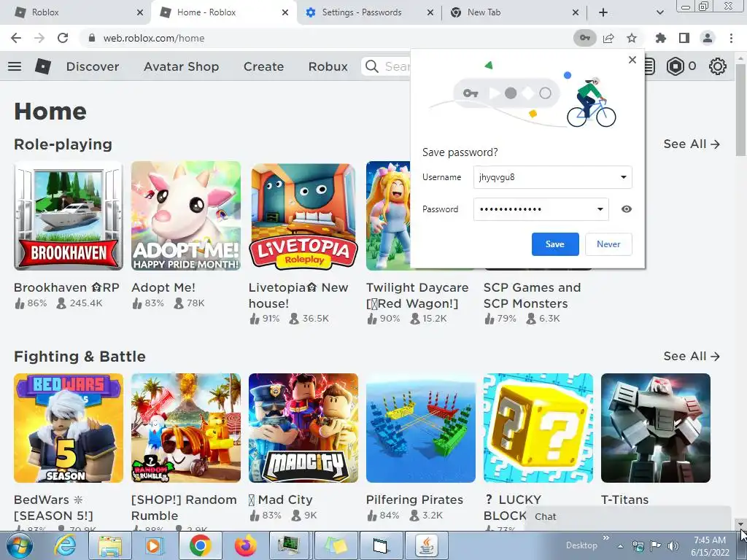Open the BedWars Season 5 thumbnail

[x=69, y=428]
